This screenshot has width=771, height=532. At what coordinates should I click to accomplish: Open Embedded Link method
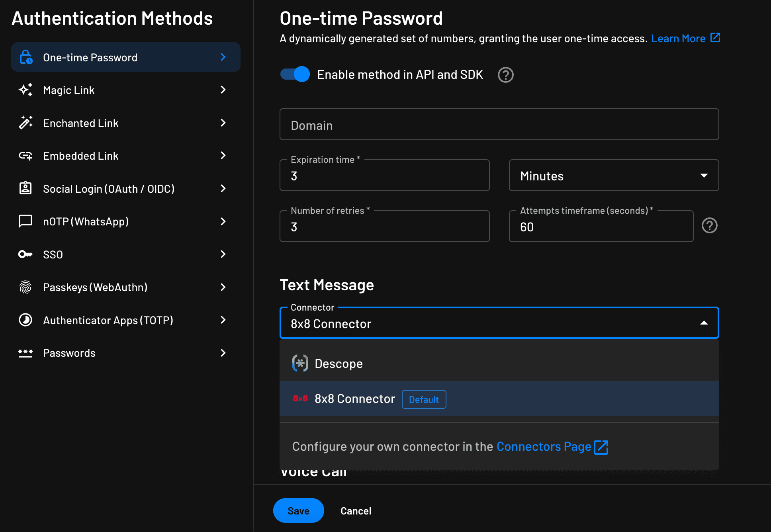[x=126, y=156]
